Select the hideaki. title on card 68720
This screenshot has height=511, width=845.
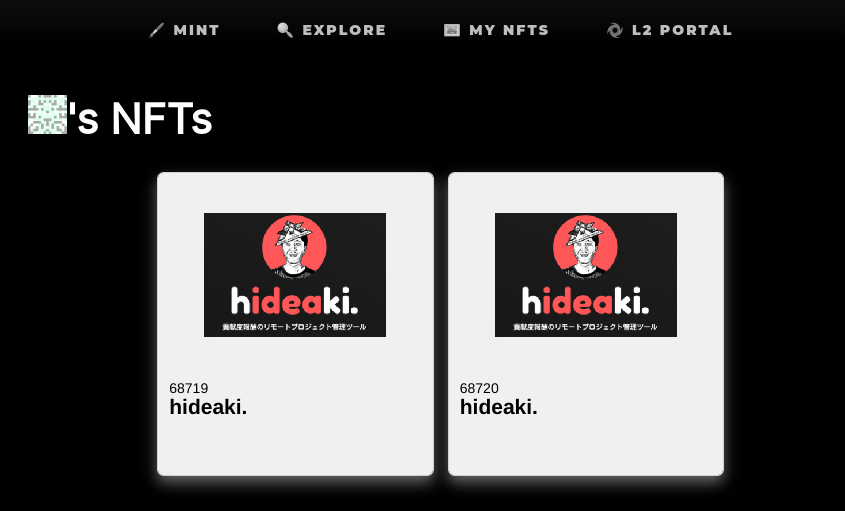tap(498, 407)
